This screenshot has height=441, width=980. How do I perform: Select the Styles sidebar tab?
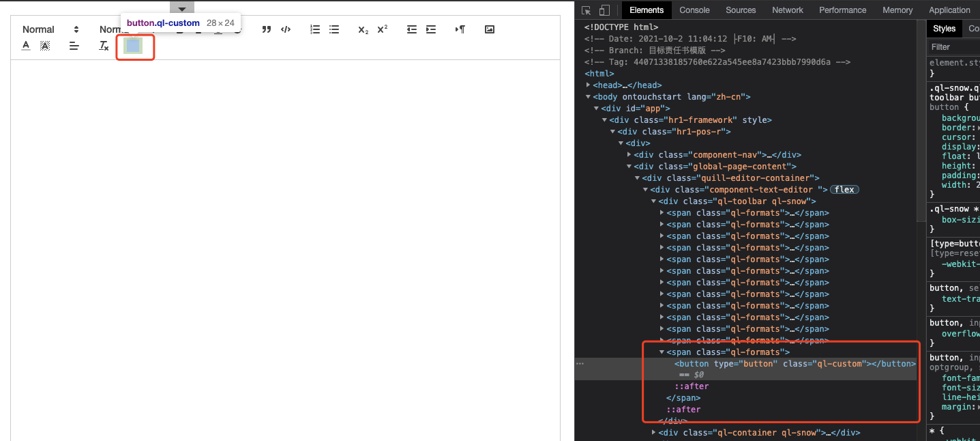click(x=945, y=29)
